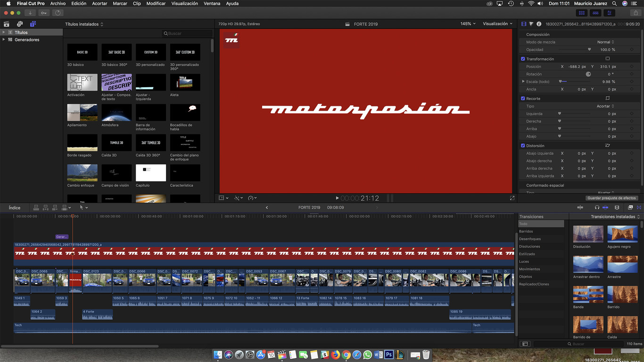Select the Disoluciones transitions category
This screenshot has height=362, width=644.
[x=541, y=247]
